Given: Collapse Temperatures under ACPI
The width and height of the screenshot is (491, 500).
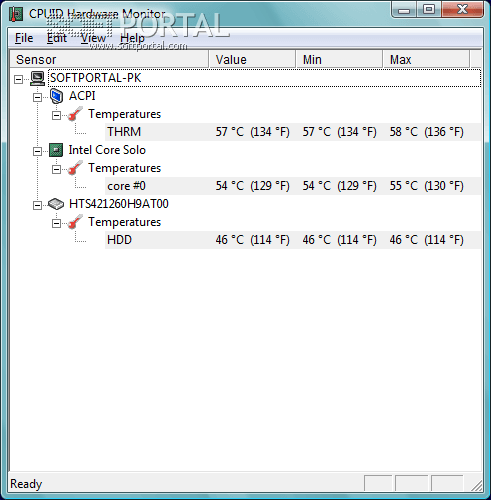Looking at the screenshot, I should 56,115.
